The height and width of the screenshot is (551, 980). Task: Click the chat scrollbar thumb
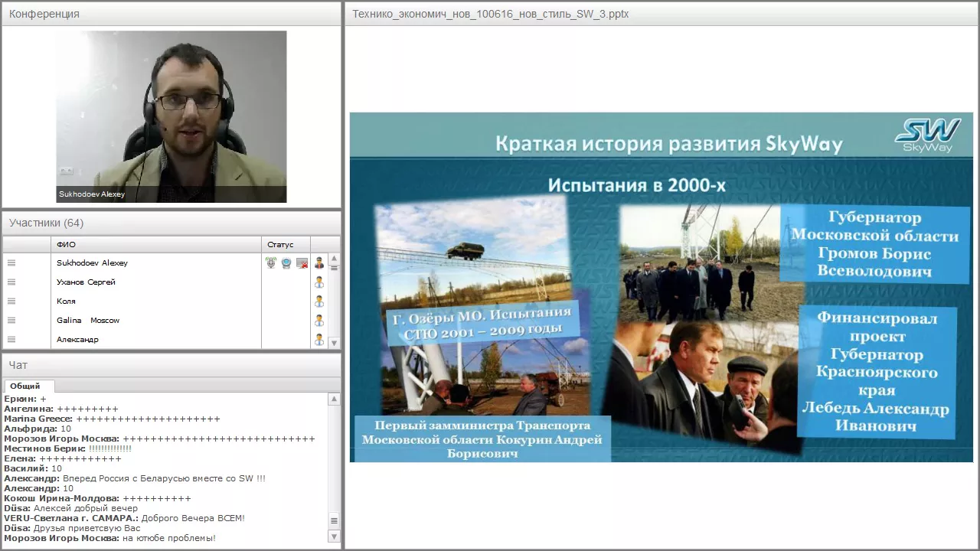[334, 521]
